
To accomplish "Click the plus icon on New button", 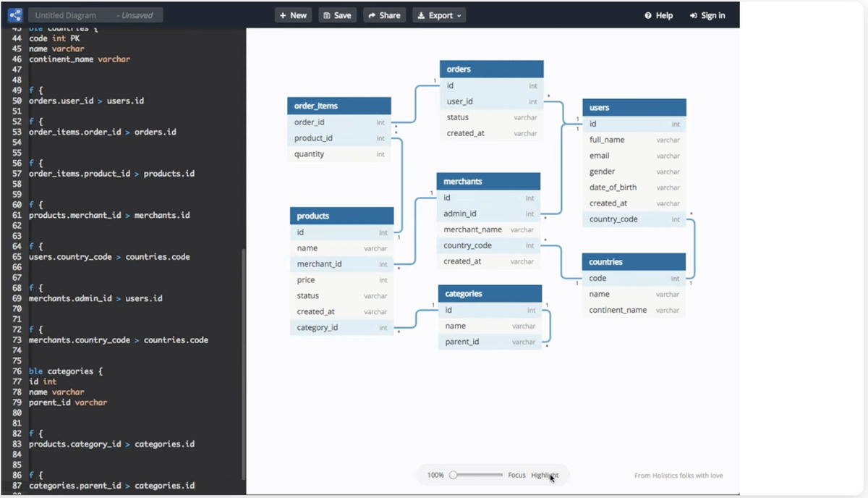I will 282,14.
